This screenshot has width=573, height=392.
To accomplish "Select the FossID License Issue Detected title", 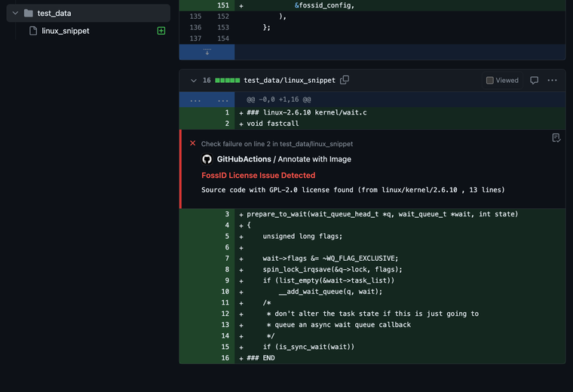I will tap(259, 176).
